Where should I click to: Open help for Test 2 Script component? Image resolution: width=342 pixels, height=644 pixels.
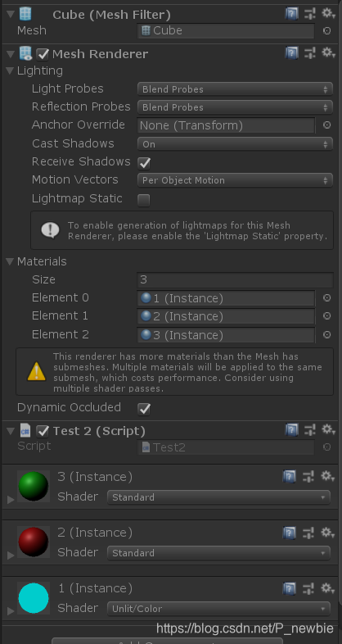click(x=291, y=430)
